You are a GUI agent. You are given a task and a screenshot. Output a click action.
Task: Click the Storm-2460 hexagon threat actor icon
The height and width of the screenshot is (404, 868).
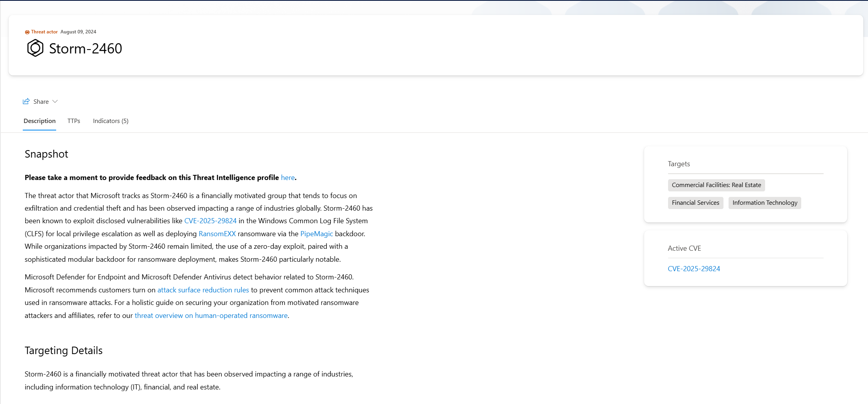coord(35,48)
